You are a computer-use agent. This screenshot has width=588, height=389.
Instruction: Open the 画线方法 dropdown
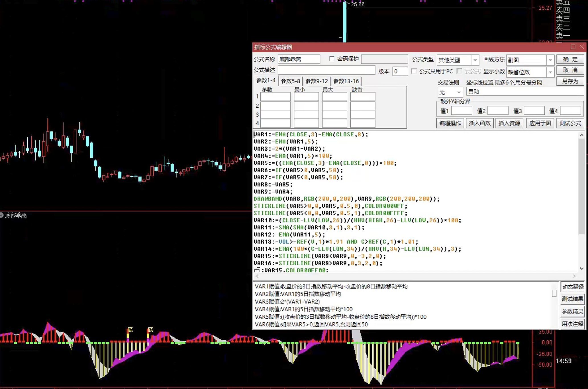click(x=550, y=60)
